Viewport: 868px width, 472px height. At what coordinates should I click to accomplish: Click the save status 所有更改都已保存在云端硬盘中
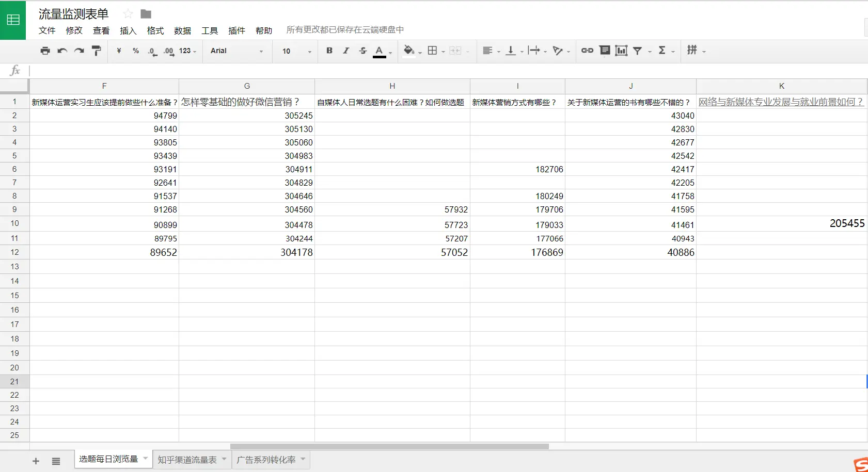(345, 30)
